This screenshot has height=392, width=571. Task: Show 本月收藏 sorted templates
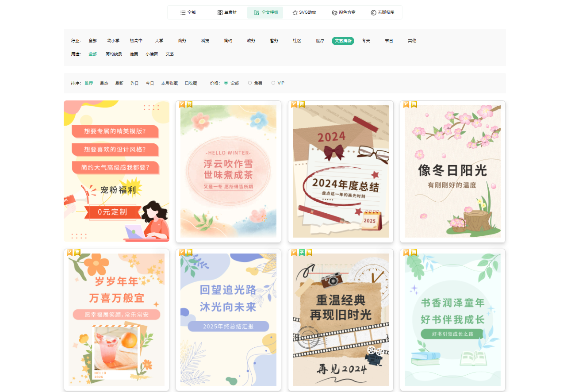(x=169, y=83)
